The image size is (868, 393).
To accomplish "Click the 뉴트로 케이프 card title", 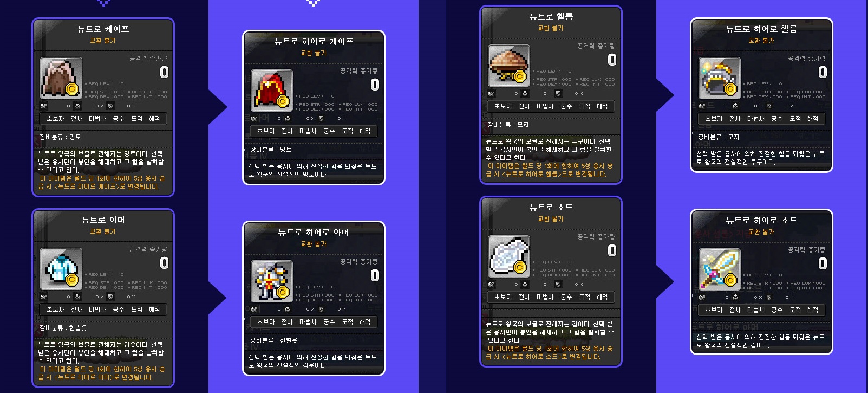I will pyautogui.click(x=103, y=29).
